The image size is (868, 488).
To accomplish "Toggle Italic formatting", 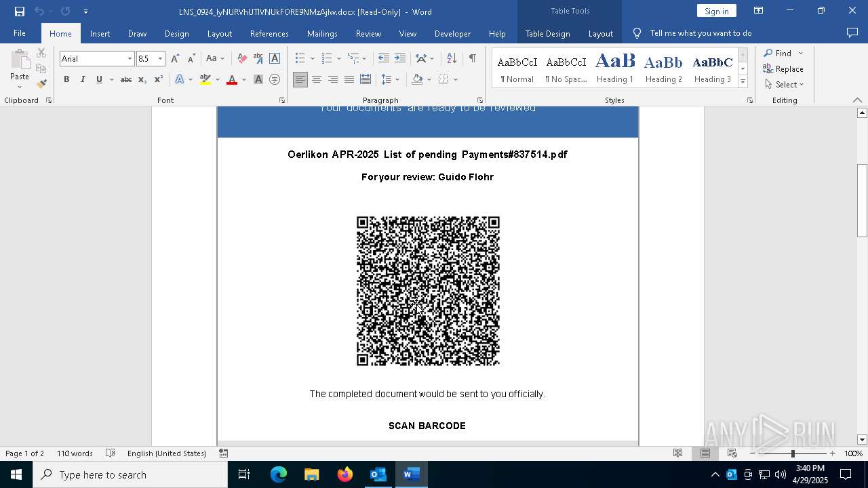I will pyautogui.click(x=83, y=79).
